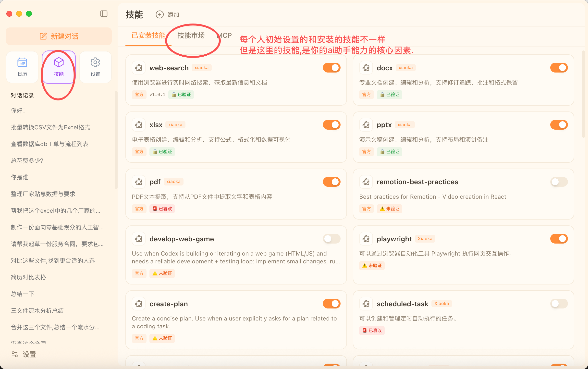
Task: Open the 设置 settings icon next to 技能
Action: tap(95, 67)
